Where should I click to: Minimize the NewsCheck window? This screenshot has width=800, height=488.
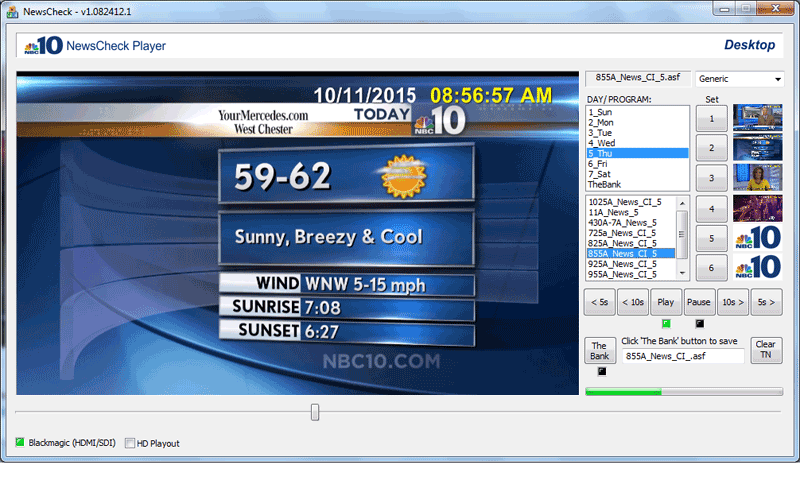724,9
